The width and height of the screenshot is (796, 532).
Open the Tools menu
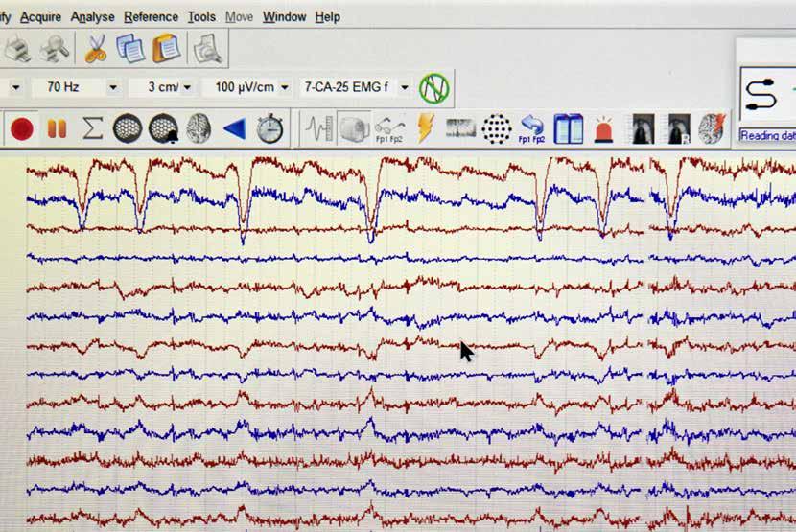point(201,17)
